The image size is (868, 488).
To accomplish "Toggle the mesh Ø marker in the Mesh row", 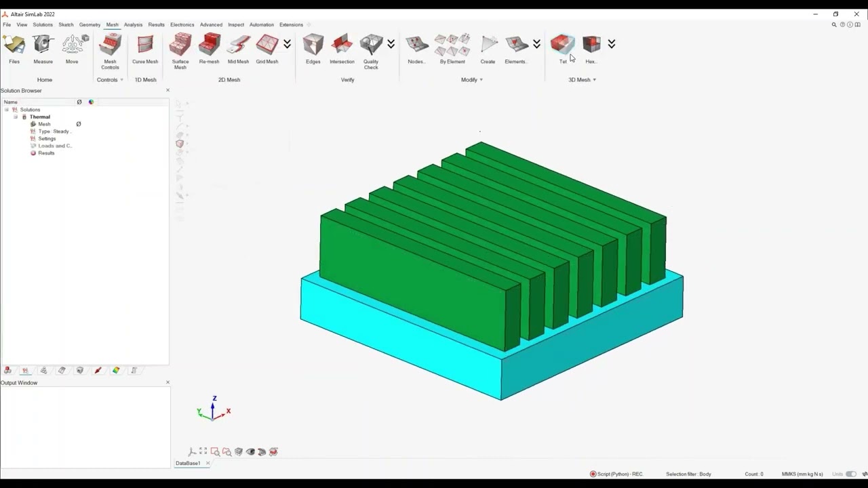I will coord(79,124).
